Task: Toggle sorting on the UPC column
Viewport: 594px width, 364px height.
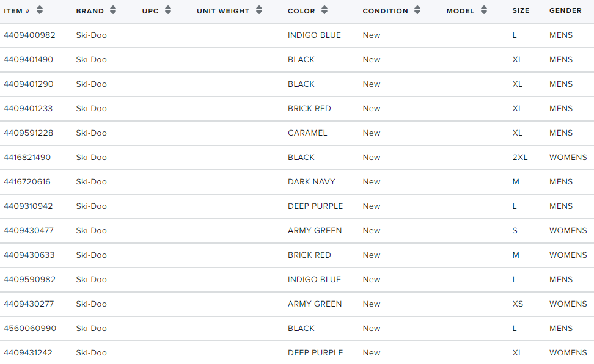Action: pyautogui.click(x=168, y=10)
